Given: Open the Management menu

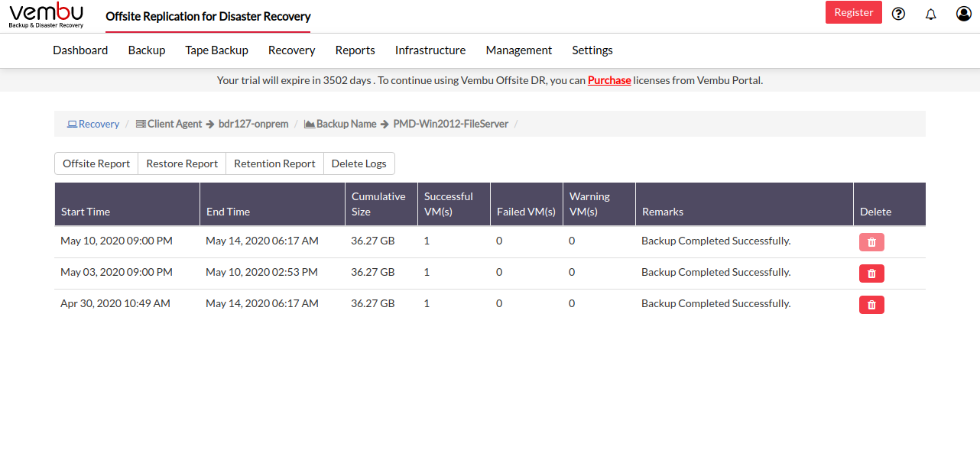Looking at the screenshot, I should point(519,50).
